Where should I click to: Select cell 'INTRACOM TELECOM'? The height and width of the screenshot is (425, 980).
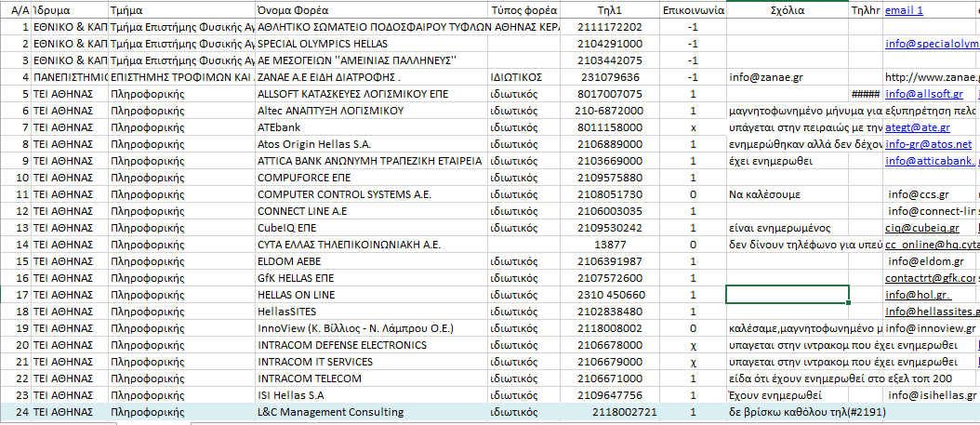click(372, 379)
